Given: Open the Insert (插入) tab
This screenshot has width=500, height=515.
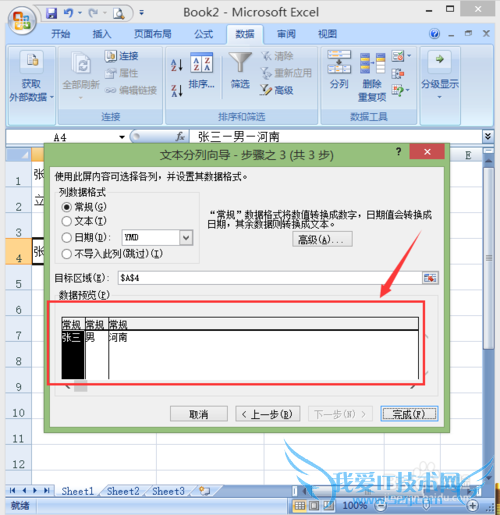Looking at the screenshot, I should [x=102, y=34].
